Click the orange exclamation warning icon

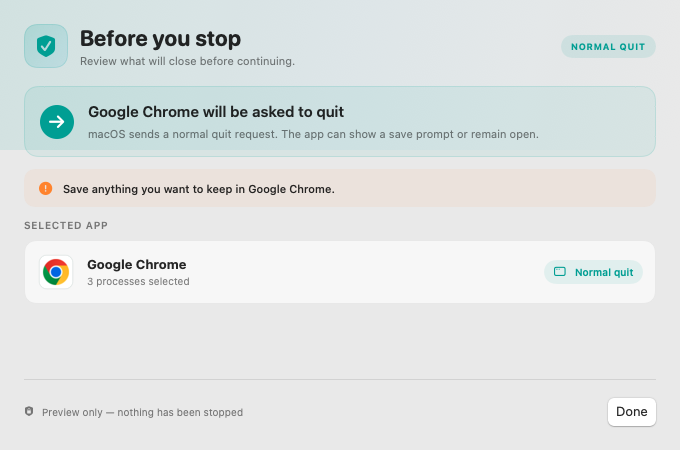[x=46, y=188]
